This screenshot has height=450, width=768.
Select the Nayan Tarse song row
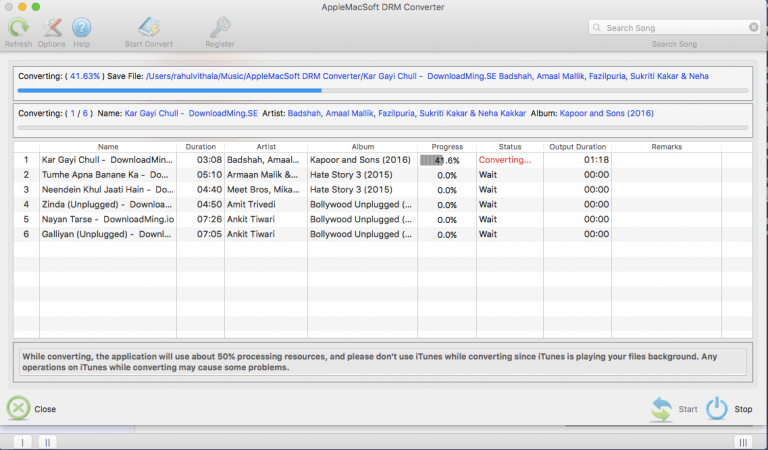pyautogui.click(x=383, y=219)
